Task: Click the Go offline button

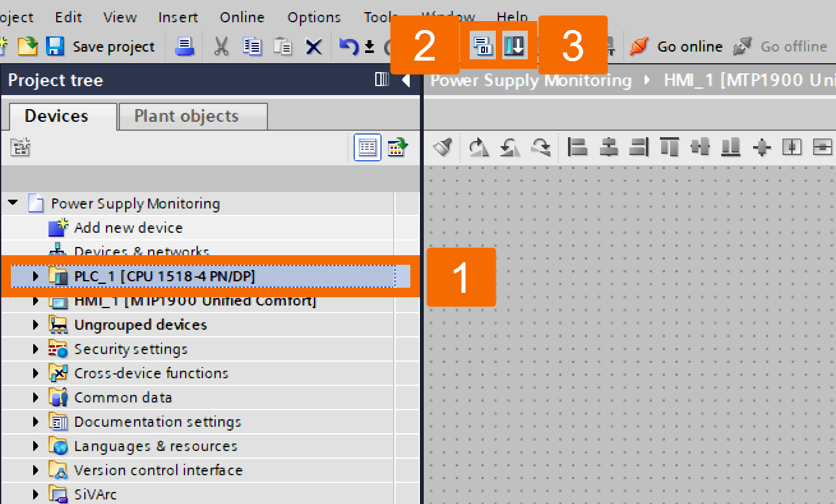Action: (x=779, y=47)
